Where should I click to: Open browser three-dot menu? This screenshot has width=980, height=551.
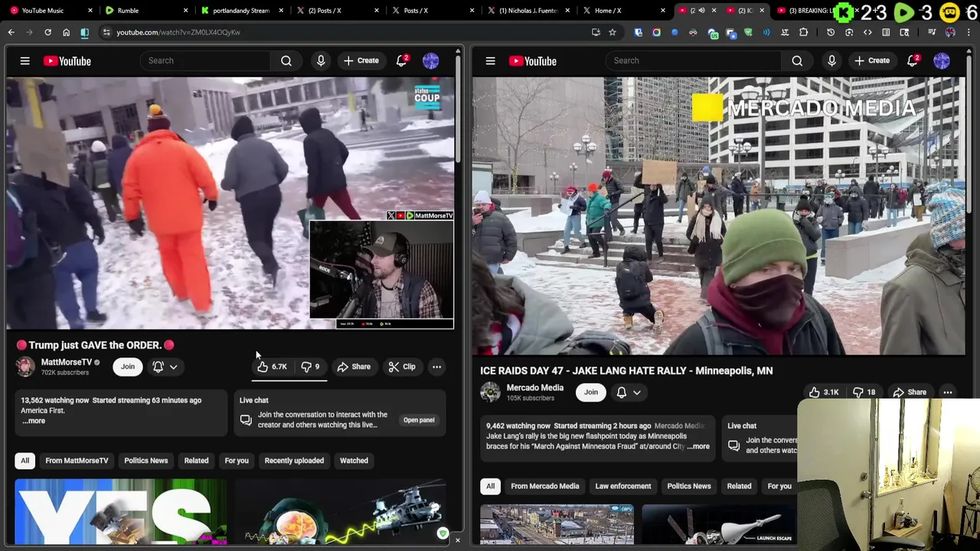(x=969, y=32)
